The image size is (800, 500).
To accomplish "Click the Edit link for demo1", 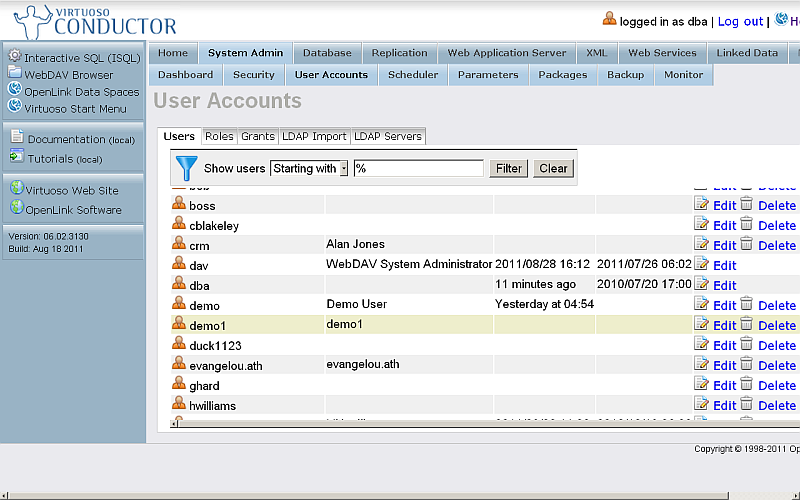I will point(724,326).
